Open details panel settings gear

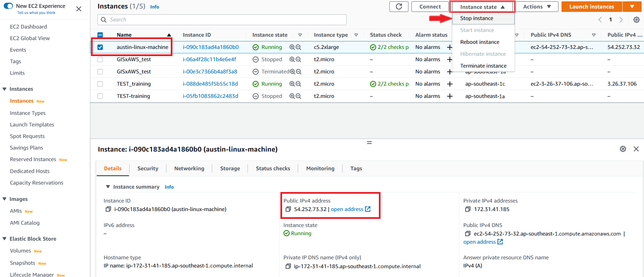point(623,149)
